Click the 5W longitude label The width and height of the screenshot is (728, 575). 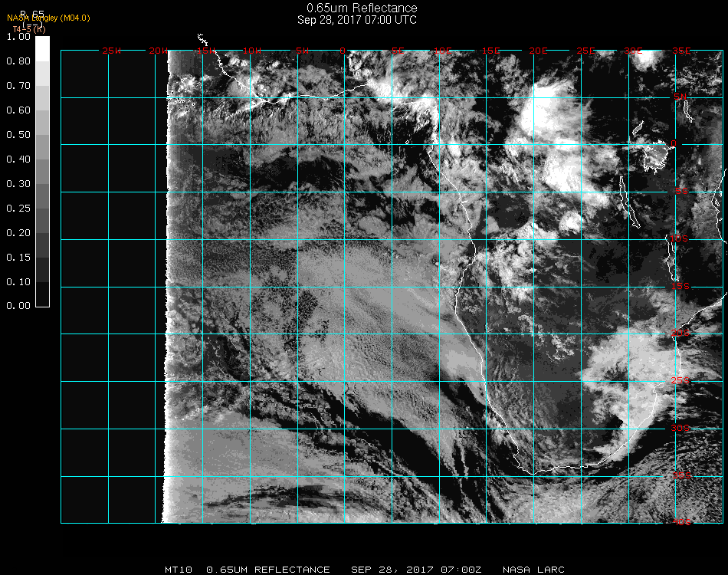(302, 51)
